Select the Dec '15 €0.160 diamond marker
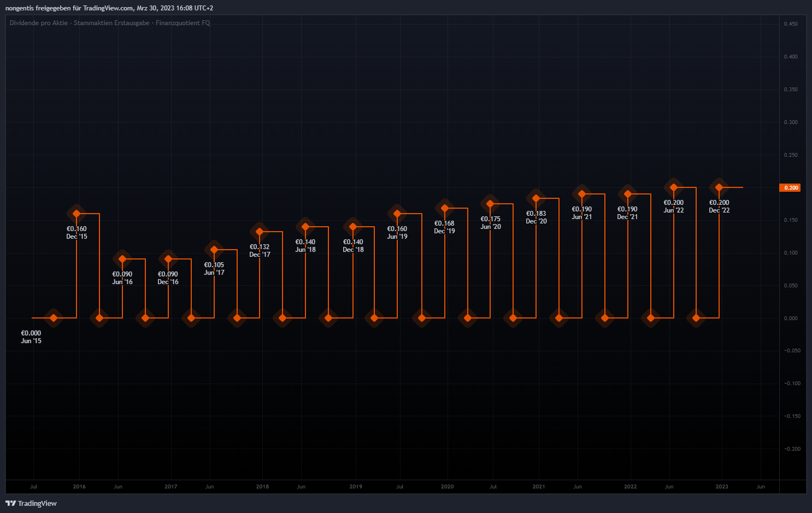 tap(77, 214)
